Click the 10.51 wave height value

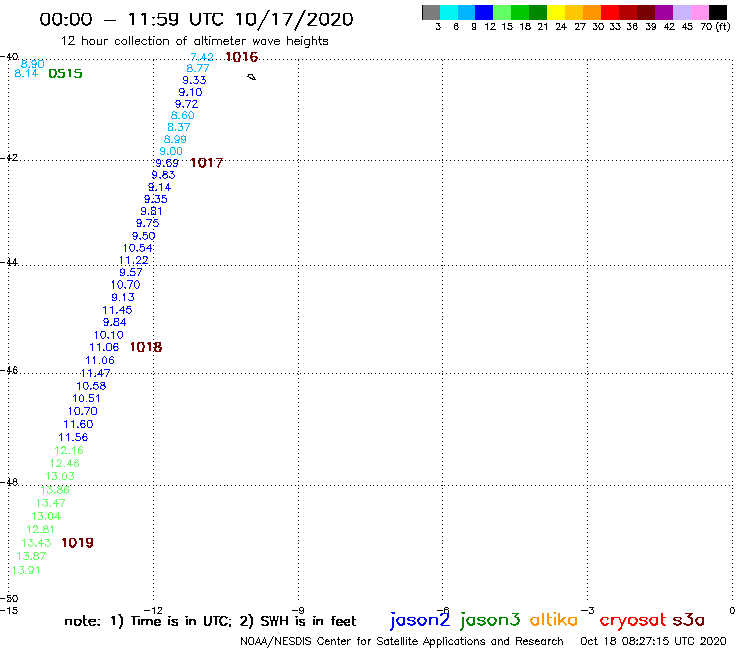point(86,398)
